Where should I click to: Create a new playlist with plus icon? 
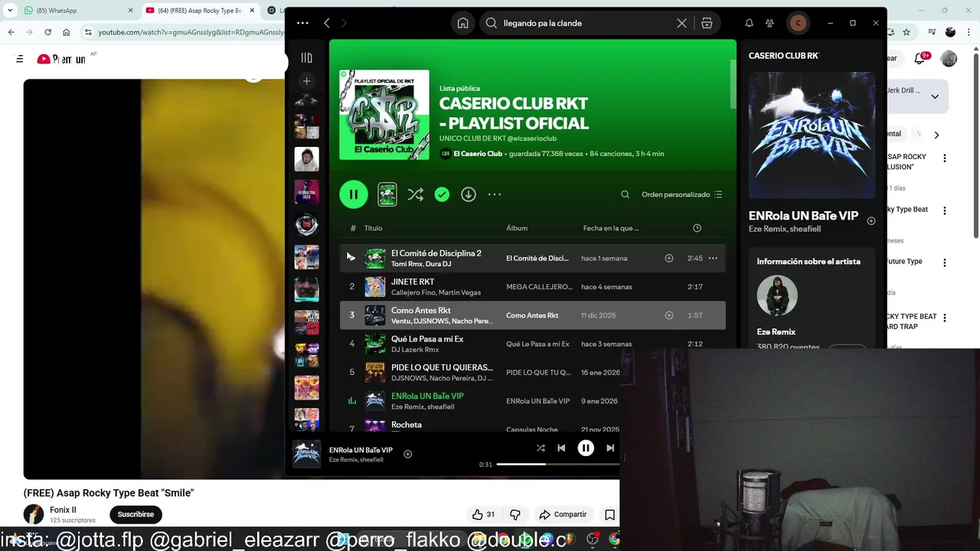click(x=306, y=81)
